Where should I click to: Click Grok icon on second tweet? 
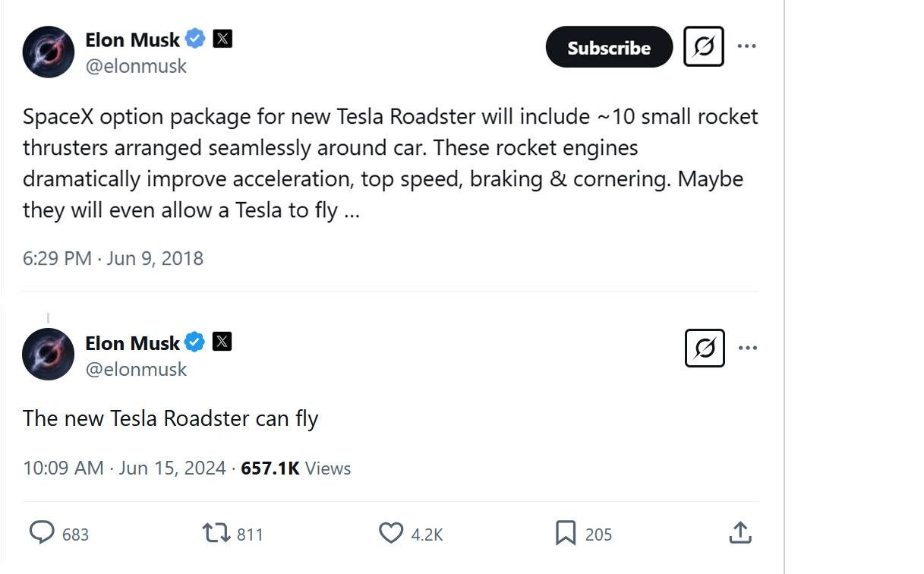pyautogui.click(x=705, y=348)
